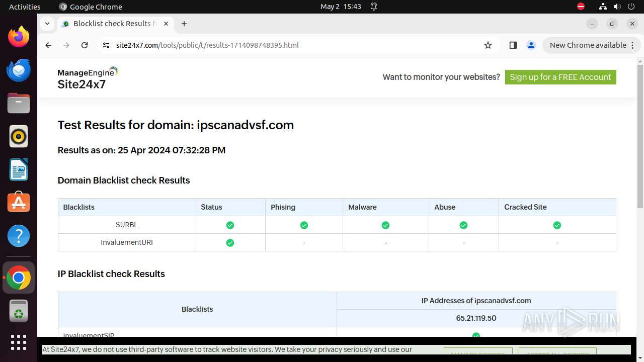The height and width of the screenshot is (362, 644).
Task: Open the Trash in the dock
Action: click(x=19, y=311)
